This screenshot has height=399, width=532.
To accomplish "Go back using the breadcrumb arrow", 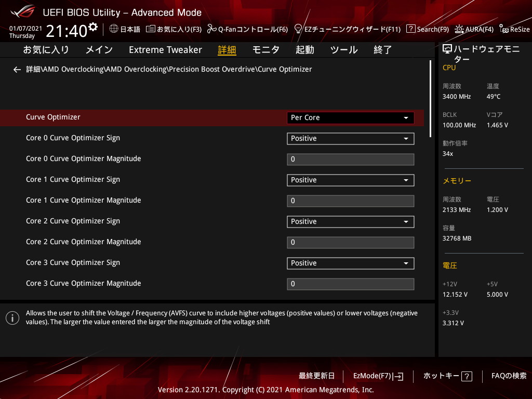I will (x=17, y=70).
